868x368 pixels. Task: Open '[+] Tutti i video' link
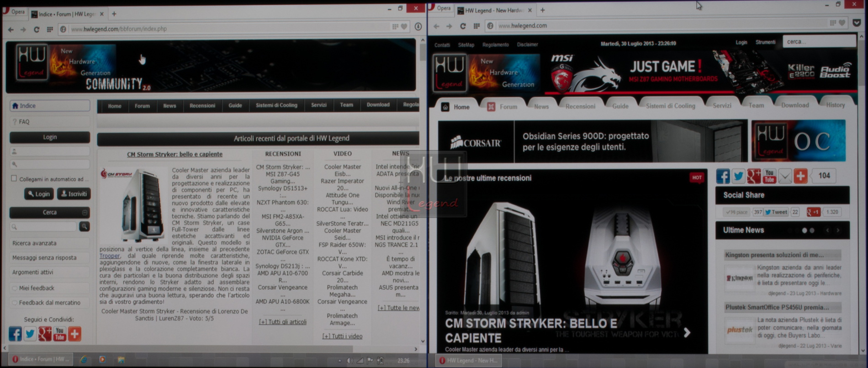pos(342,336)
